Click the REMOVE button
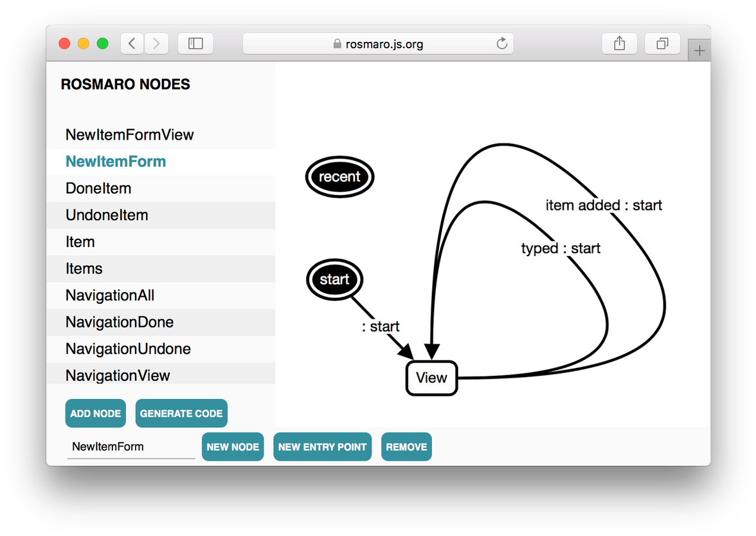756x536 pixels. coord(406,447)
